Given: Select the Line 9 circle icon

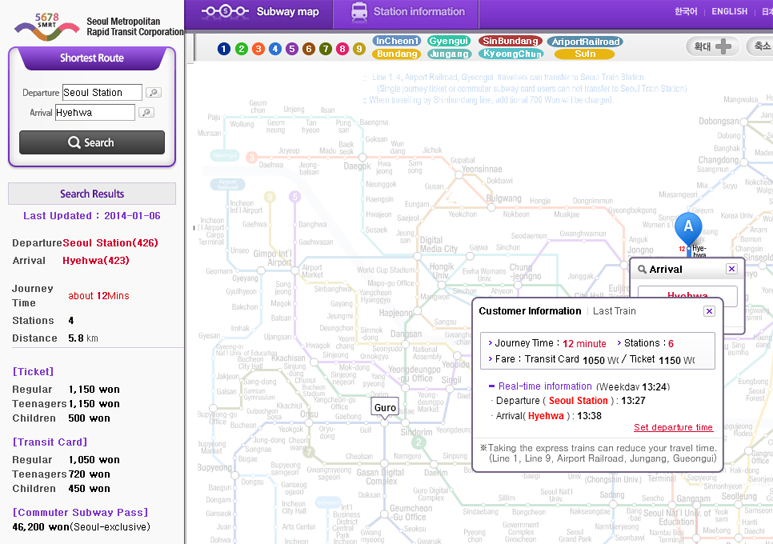Looking at the screenshot, I should (359, 49).
